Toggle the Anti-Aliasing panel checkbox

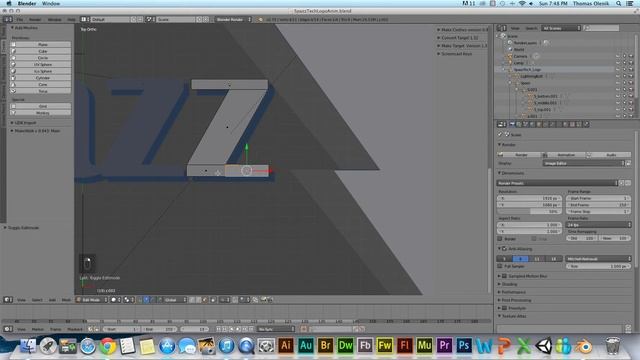pyautogui.click(x=504, y=249)
